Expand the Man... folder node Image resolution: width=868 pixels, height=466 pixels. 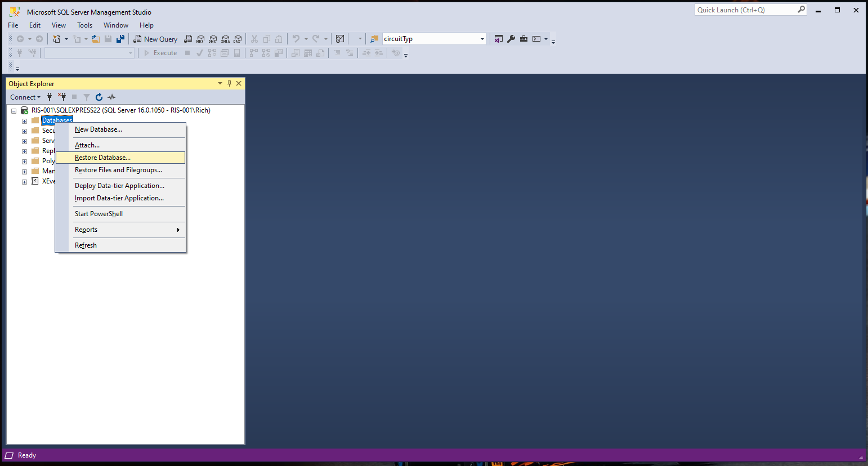[x=24, y=172]
